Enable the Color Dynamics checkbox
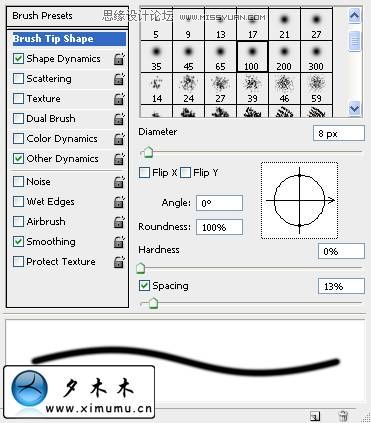Screen dimensions: 371x423 tap(18, 139)
